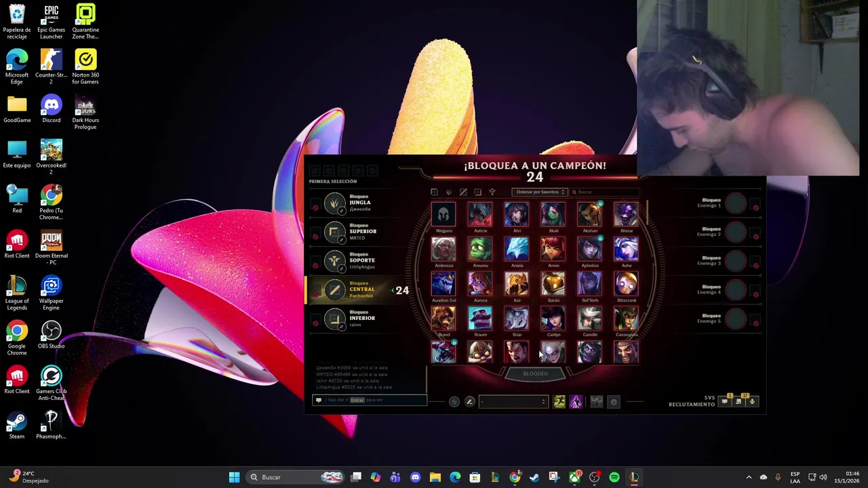This screenshot has height=488, width=868.
Task: Select Caitlyn champion portrait
Action: click(x=553, y=319)
